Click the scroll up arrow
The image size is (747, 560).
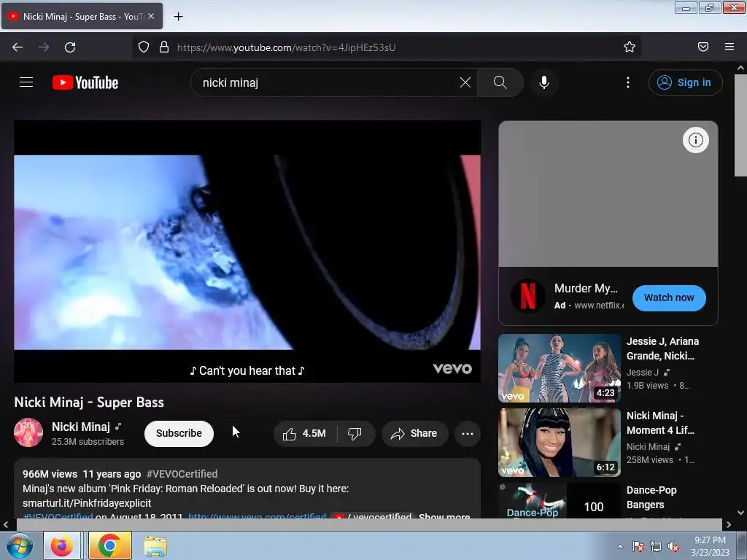tap(740, 68)
